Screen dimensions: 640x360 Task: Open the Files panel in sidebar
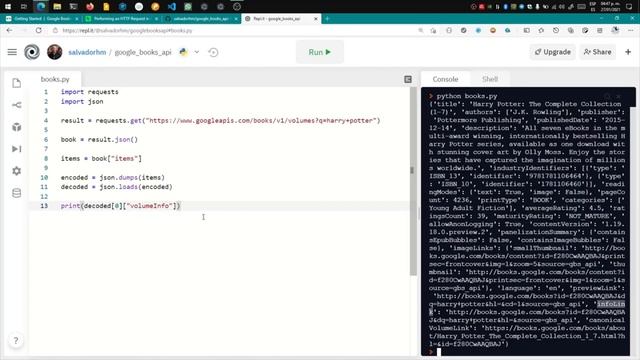16,83
